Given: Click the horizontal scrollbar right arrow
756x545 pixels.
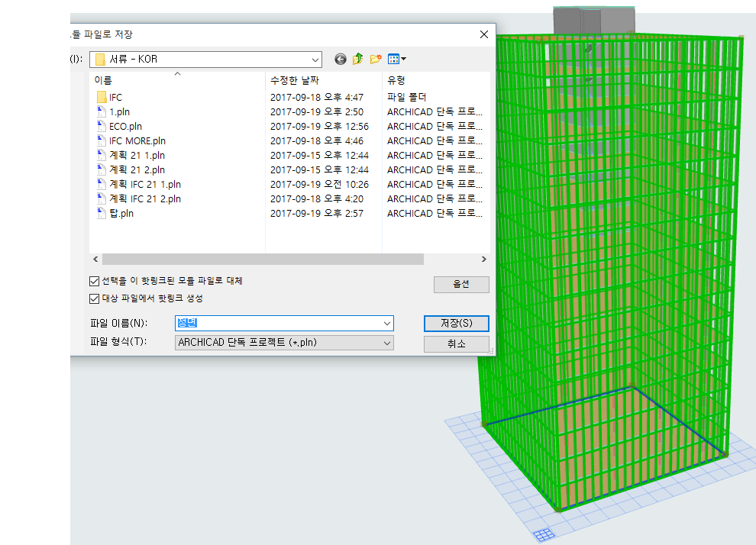Looking at the screenshot, I should click(483, 260).
